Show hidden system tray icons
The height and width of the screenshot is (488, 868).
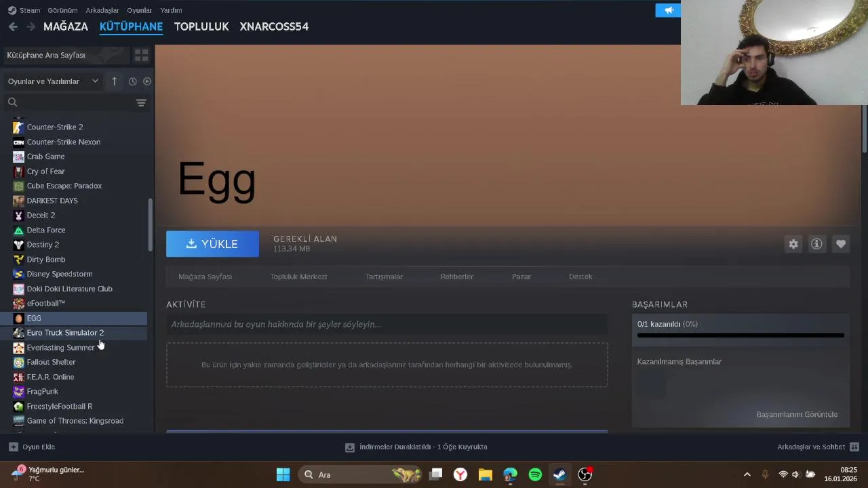click(747, 474)
